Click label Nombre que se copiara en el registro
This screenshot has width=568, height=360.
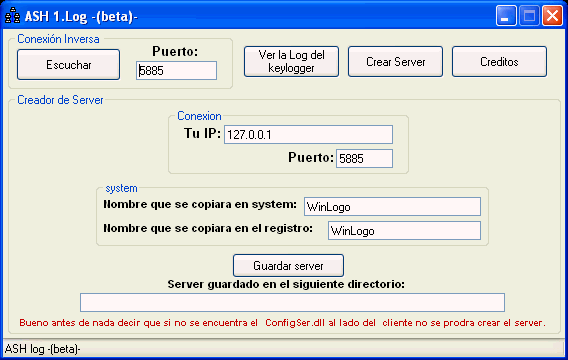pyautogui.click(x=208, y=229)
